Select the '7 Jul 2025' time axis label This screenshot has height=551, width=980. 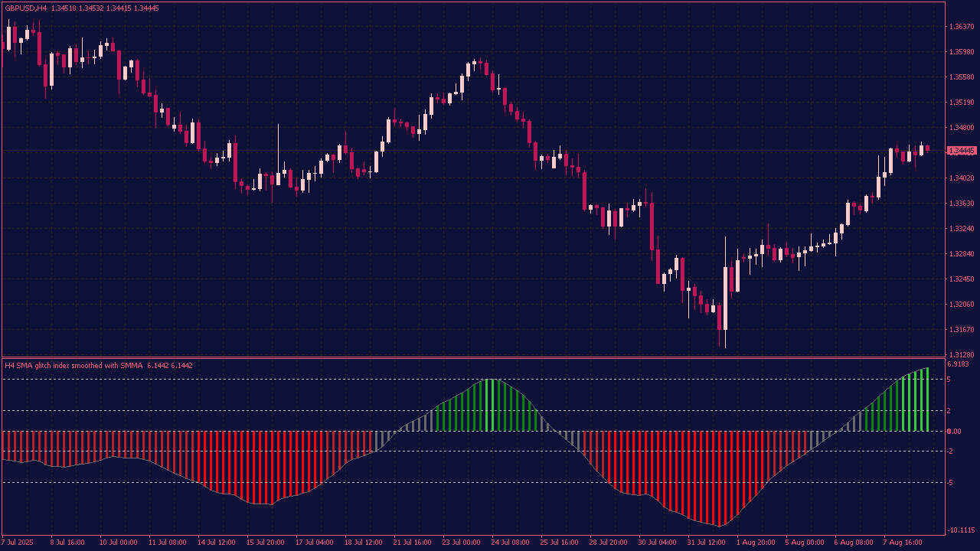pos(18,543)
